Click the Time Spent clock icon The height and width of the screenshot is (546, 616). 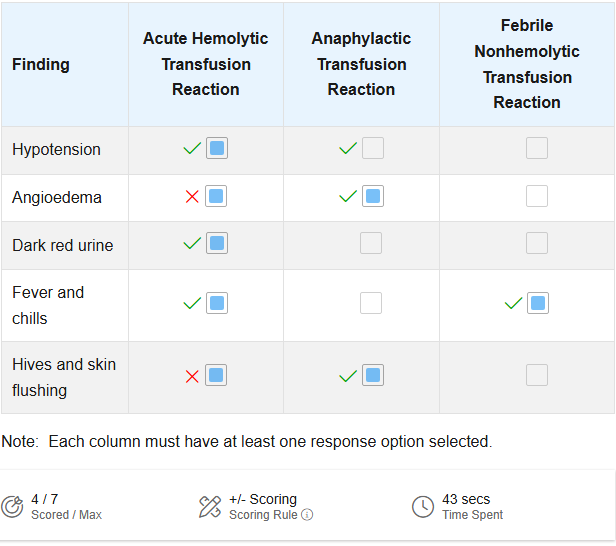click(423, 507)
